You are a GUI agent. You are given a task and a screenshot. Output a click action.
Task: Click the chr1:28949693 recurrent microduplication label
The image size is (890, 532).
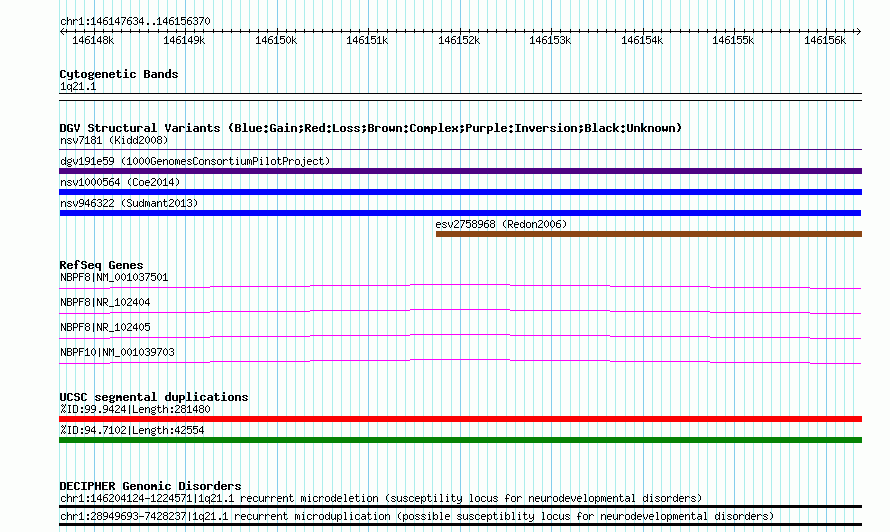pyautogui.click(x=417, y=517)
